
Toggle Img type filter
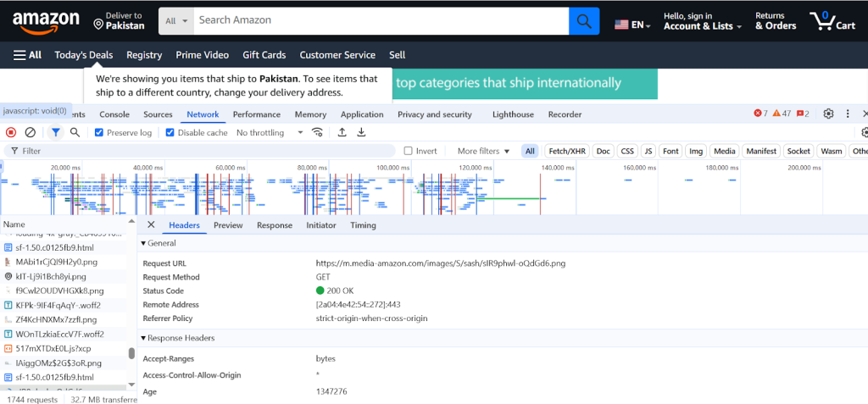tap(695, 151)
